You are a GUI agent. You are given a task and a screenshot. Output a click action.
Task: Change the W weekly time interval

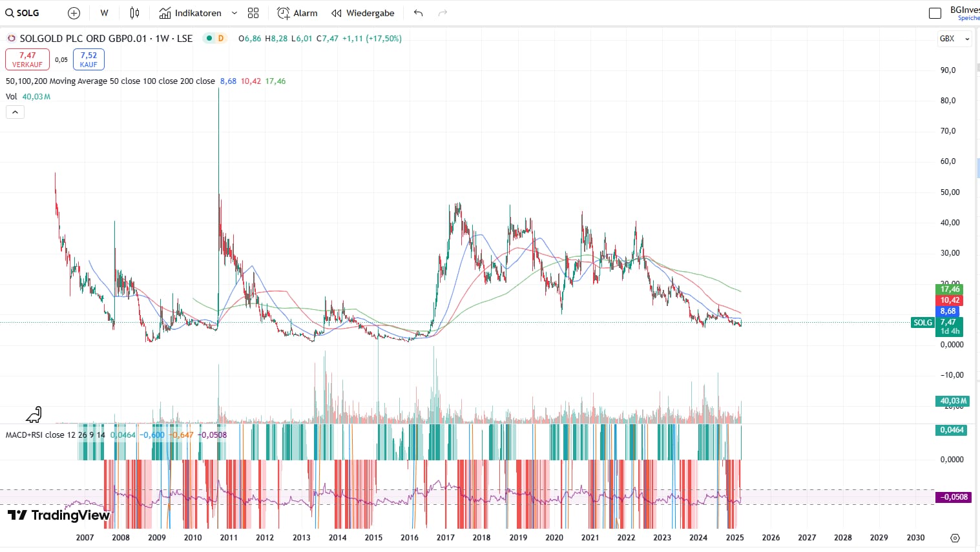coord(105,13)
